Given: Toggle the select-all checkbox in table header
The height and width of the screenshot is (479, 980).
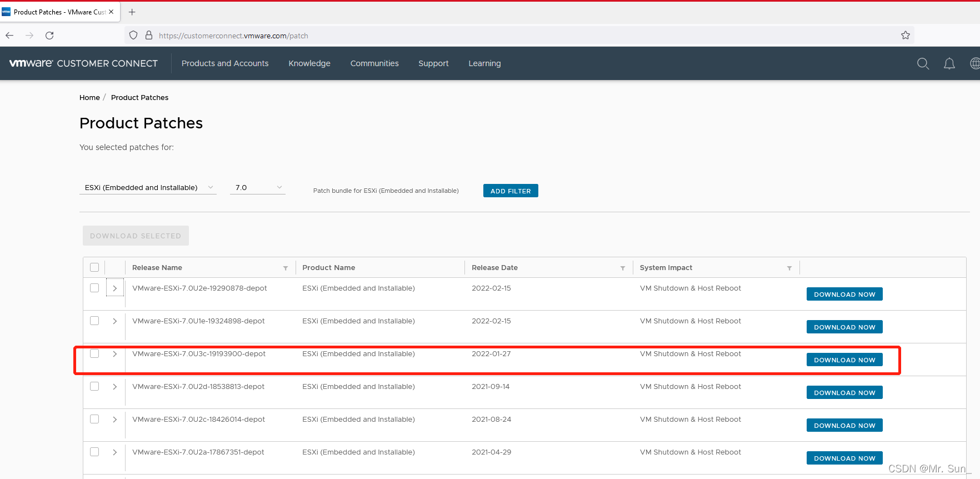Looking at the screenshot, I should [94, 267].
